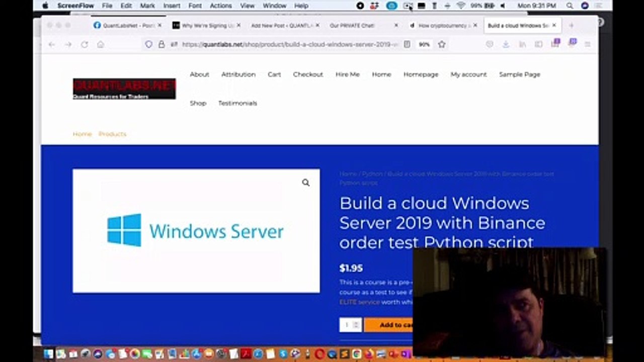Switch to the Add New Post tab

tap(284, 25)
